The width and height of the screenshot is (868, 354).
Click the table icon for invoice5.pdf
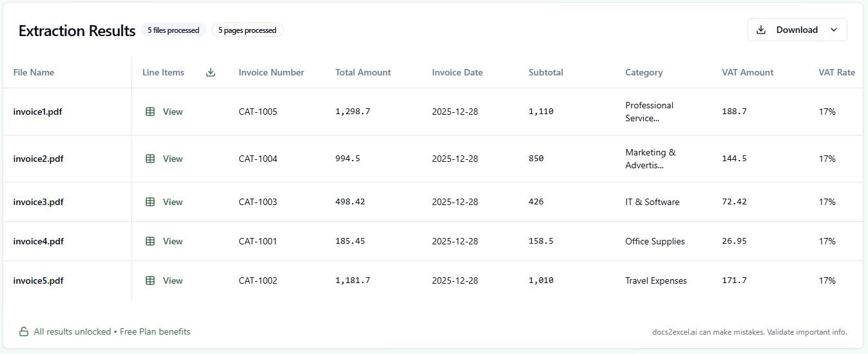pos(150,280)
